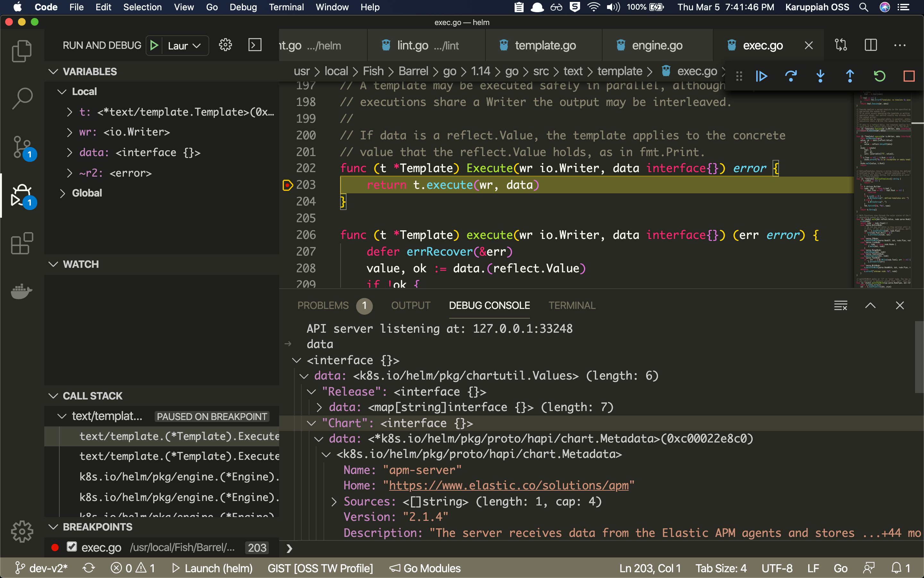
Task: Open the Explorer view in activity bar
Action: [22, 51]
